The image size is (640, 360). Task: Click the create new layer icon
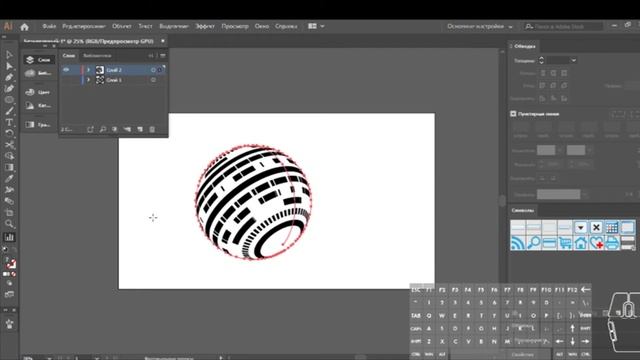140,129
